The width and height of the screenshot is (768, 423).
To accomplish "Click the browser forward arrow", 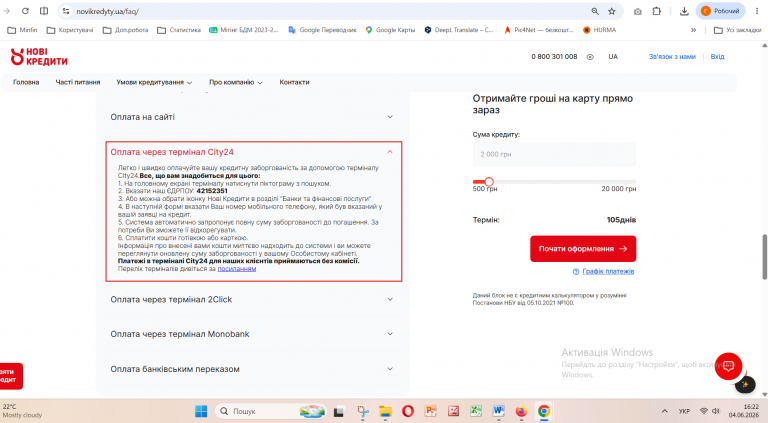I will click(x=7, y=11).
